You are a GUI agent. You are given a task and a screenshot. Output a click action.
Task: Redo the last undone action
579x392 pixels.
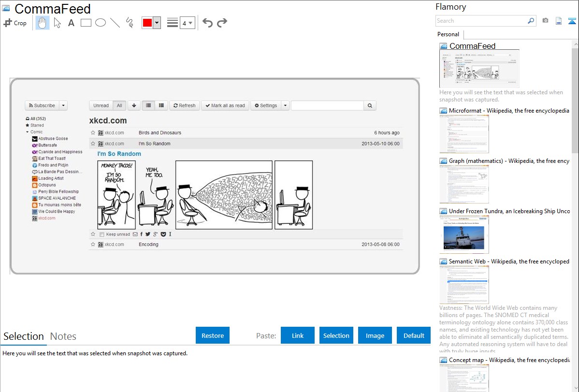(x=222, y=23)
